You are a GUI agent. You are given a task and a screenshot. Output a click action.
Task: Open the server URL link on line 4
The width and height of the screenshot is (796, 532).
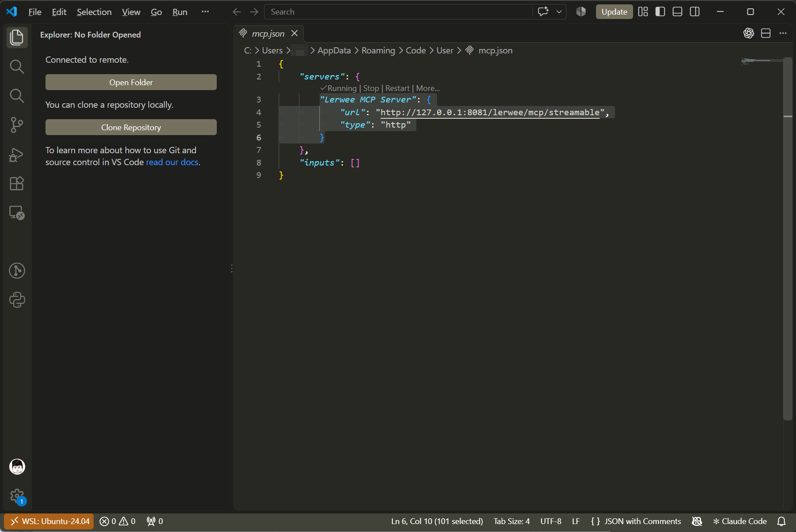[490, 113]
